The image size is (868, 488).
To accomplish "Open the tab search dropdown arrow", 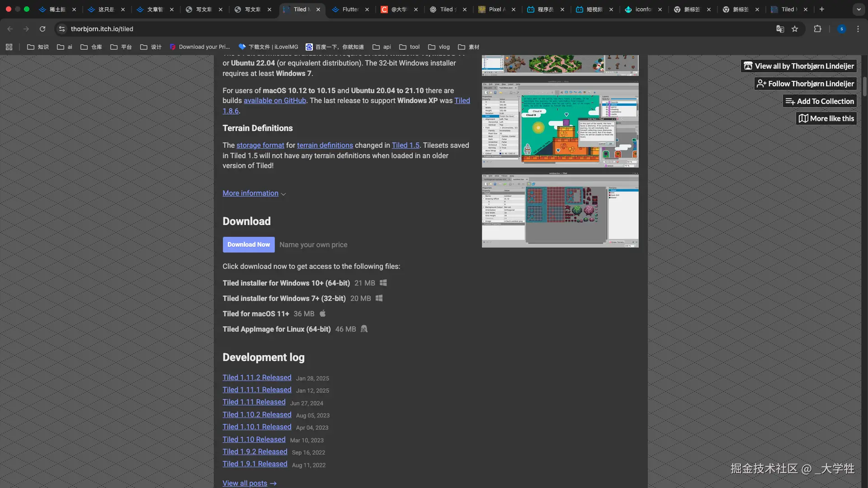I will click(x=859, y=9).
